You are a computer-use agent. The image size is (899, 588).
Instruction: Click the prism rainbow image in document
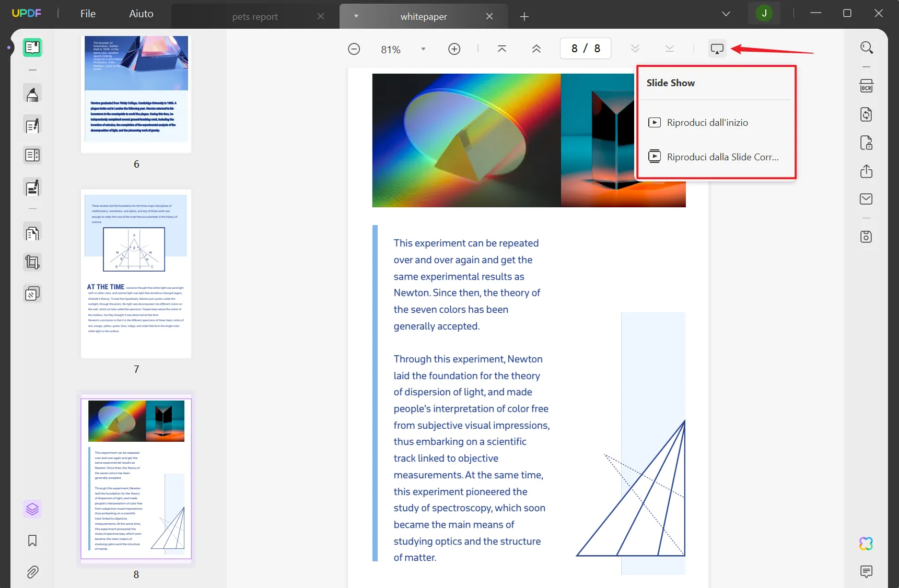click(466, 140)
